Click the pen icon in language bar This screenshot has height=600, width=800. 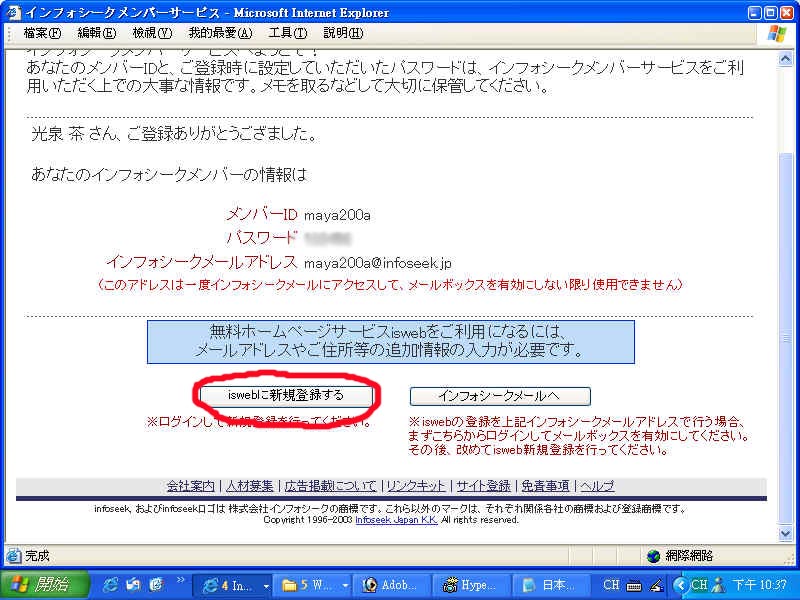tap(656, 586)
